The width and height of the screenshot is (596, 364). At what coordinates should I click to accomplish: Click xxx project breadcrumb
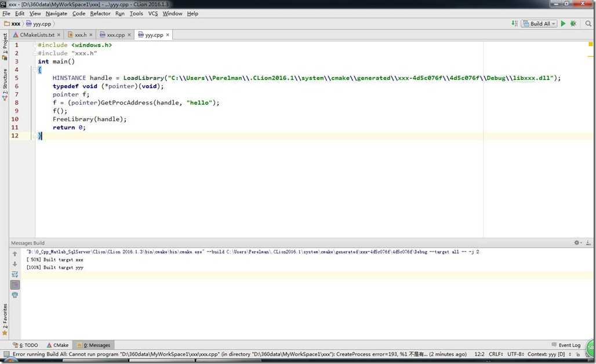click(13, 24)
